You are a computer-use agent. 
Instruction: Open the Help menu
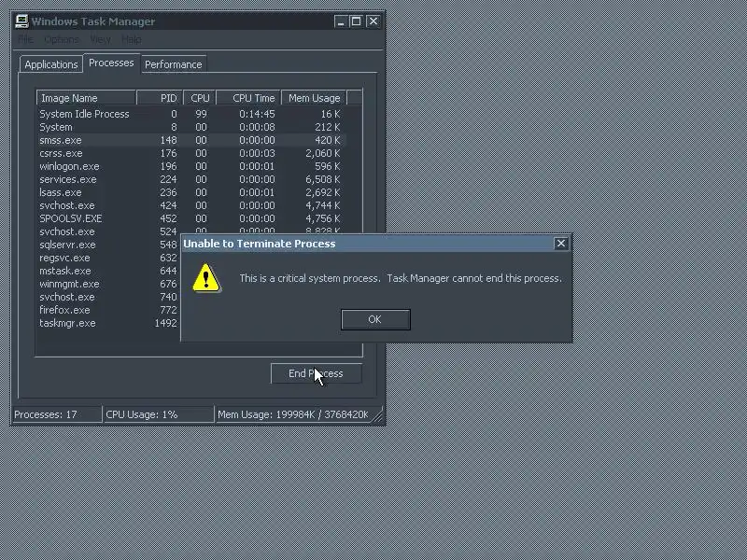pos(131,39)
